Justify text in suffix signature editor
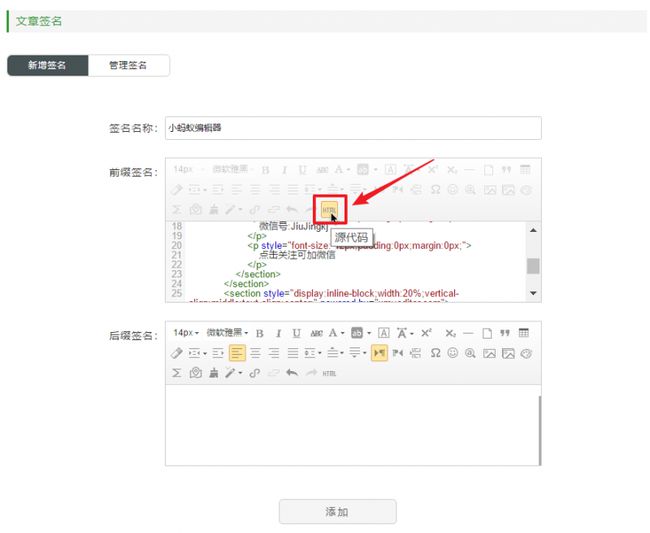Screen dimensions: 650x533 [x=293, y=353]
